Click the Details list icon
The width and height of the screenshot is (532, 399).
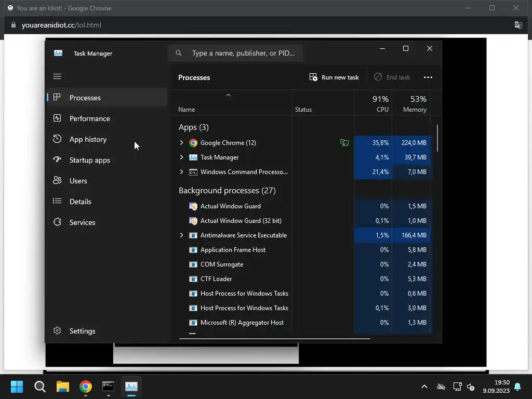tap(57, 201)
